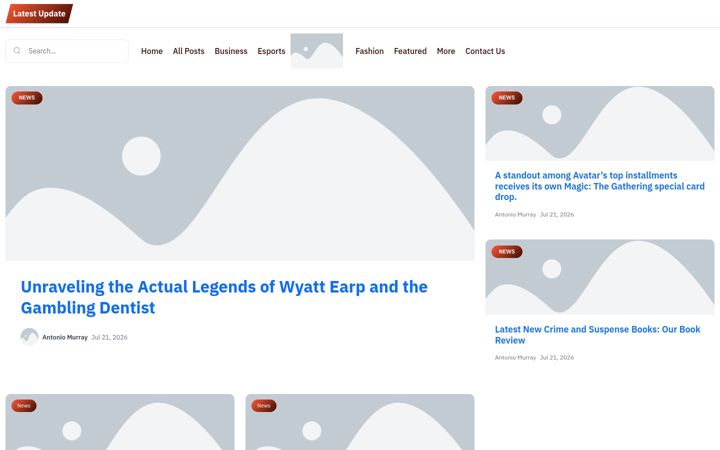Click the Latest Update badge

pos(39,14)
